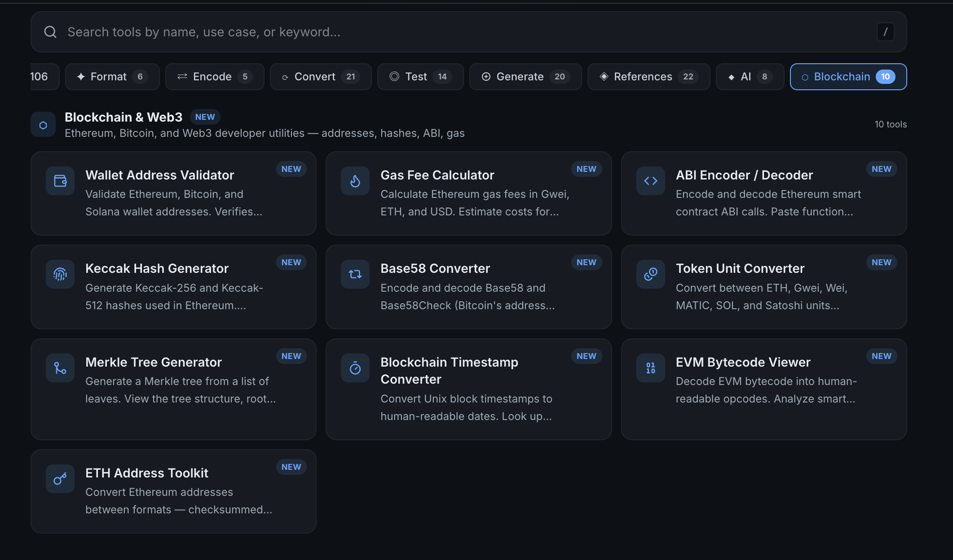
Task: Select the Format category filter
Action: pyautogui.click(x=112, y=76)
